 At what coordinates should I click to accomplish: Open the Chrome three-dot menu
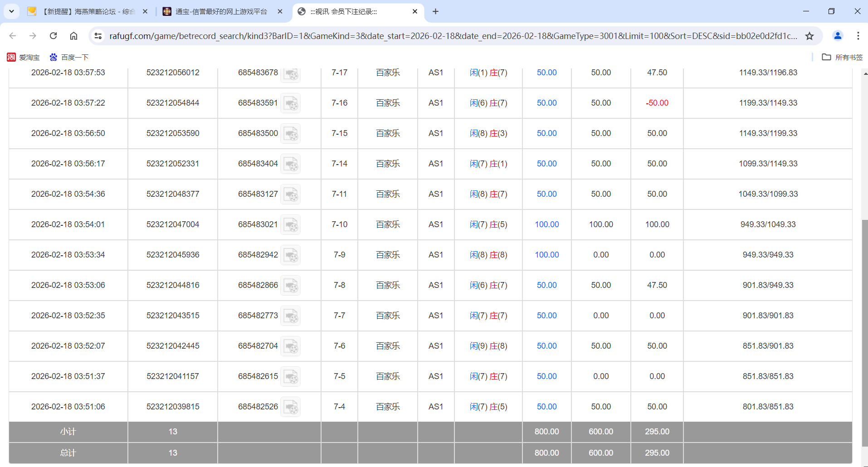(858, 36)
